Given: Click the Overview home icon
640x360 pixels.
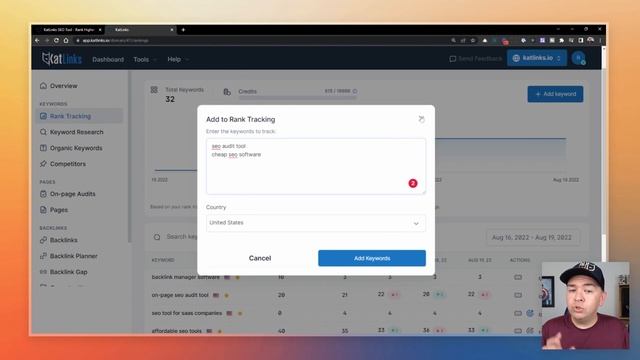Looking at the screenshot, I should pos(43,86).
